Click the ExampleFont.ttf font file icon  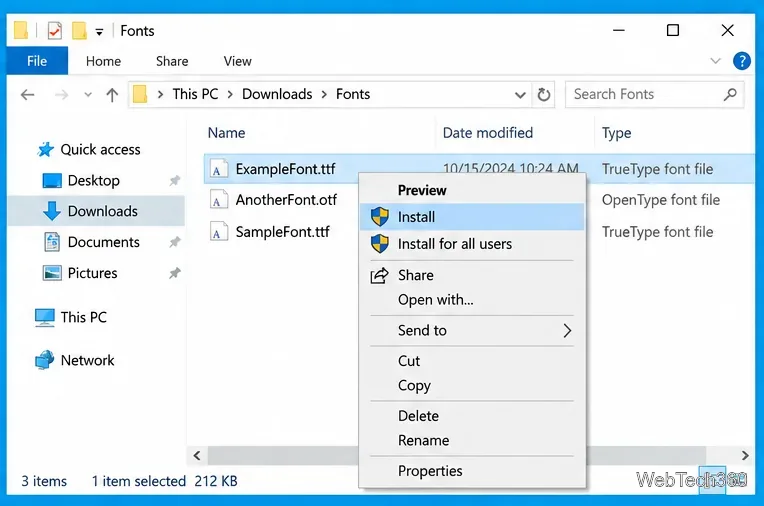point(219,169)
